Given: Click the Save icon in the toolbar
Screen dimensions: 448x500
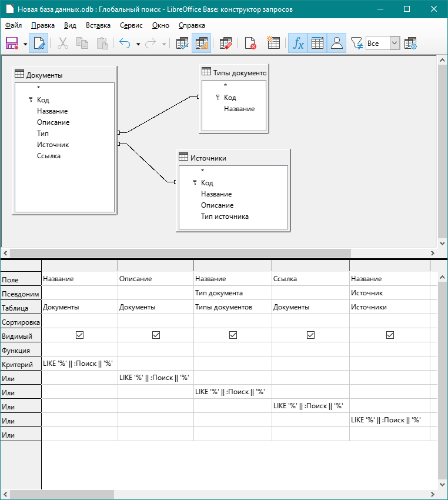Looking at the screenshot, I should [12, 43].
